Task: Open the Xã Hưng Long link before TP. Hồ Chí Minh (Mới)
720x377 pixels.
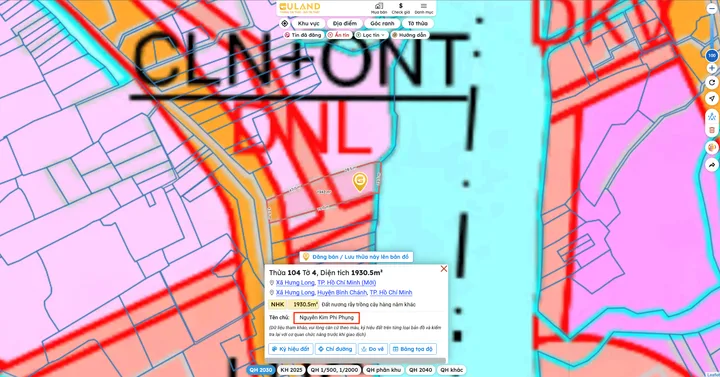Action: (x=295, y=283)
